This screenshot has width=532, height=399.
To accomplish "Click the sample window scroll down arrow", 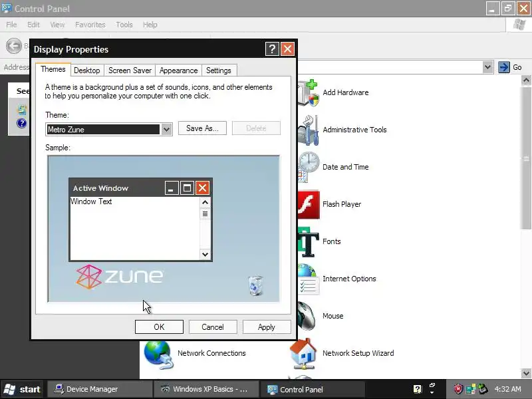I will pyautogui.click(x=205, y=254).
